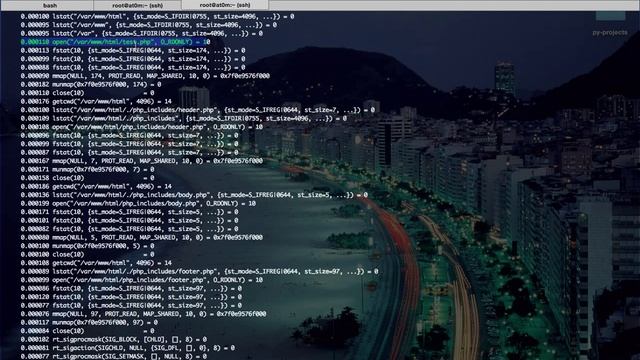Click the rt_sigprocmask(SIG_BLOCK, [CHLD] line
The width and height of the screenshot is (640, 360).
click(x=113, y=340)
